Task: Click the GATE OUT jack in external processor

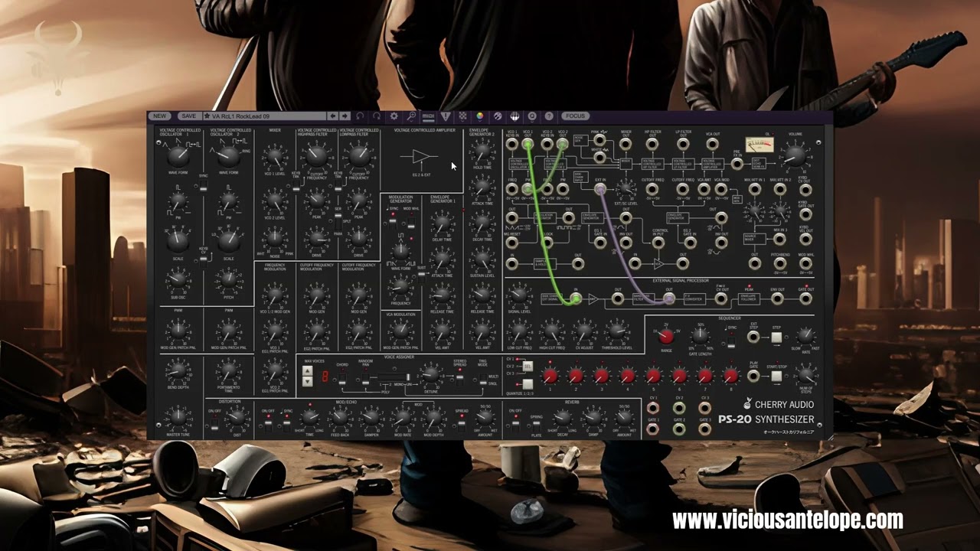Action: [x=806, y=298]
